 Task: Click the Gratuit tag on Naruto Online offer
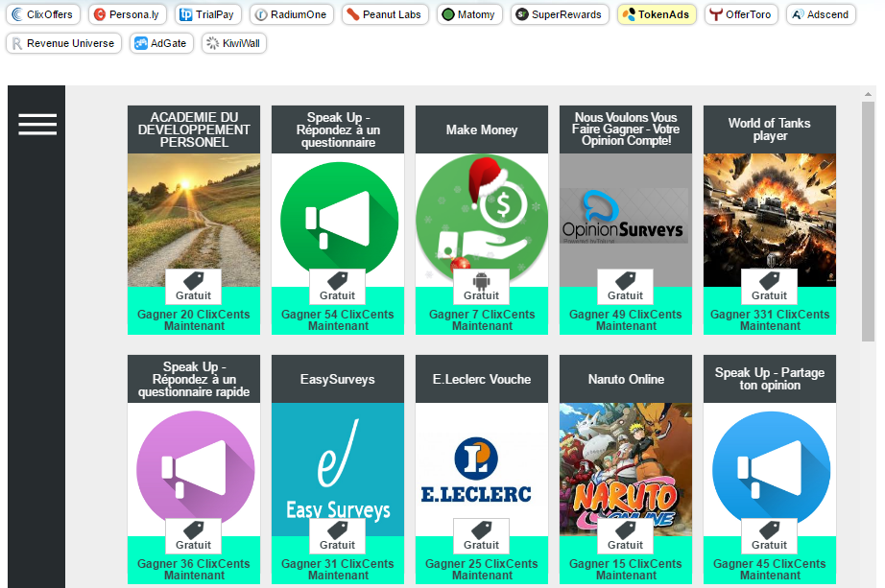tap(625, 536)
